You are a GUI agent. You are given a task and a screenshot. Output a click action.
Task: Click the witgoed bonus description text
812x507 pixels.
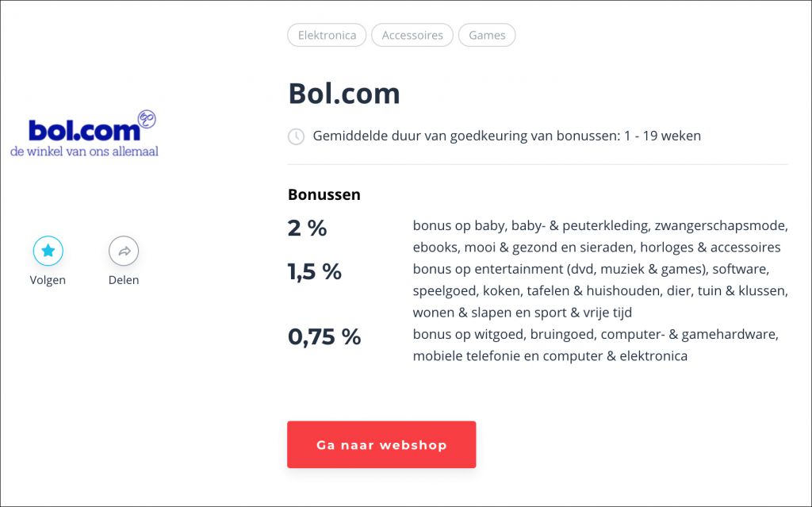tap(596, 344)
